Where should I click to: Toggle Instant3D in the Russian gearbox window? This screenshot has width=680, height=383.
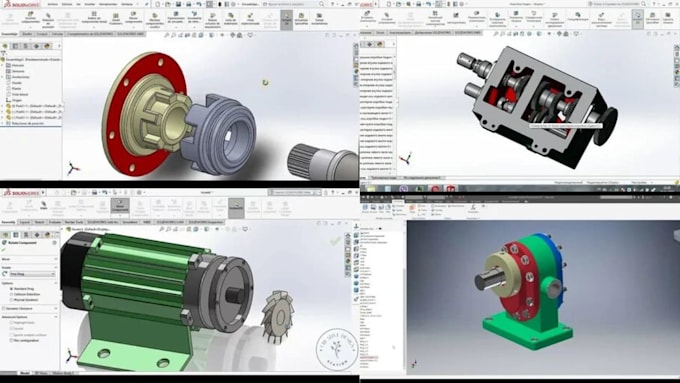(x=637, y=20)
